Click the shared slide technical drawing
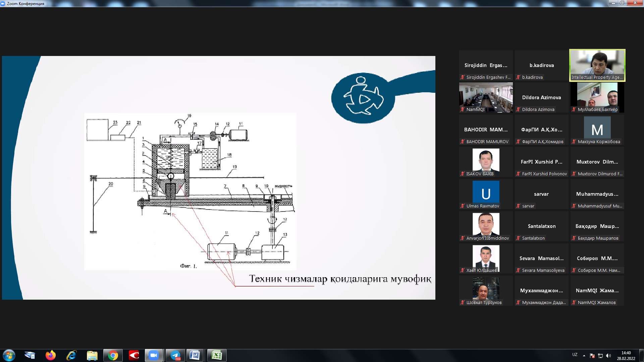Screen dimensions: 644x362 [x=190, y=191]
